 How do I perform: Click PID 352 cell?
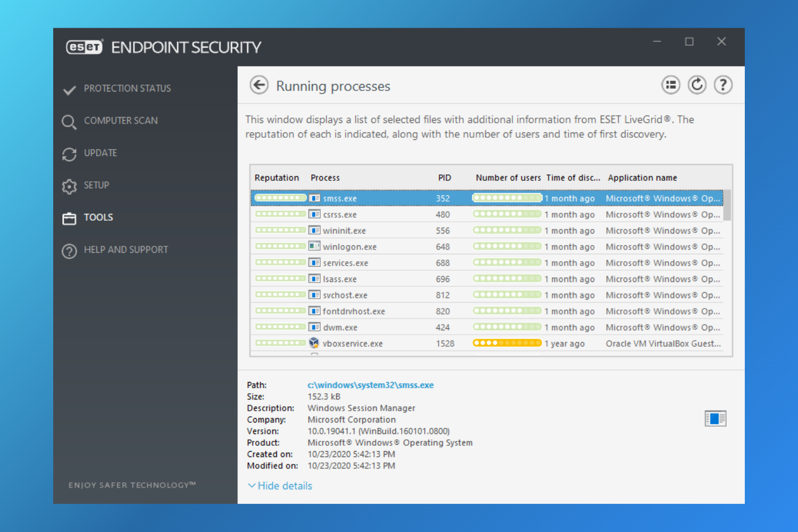click(443, 198)
